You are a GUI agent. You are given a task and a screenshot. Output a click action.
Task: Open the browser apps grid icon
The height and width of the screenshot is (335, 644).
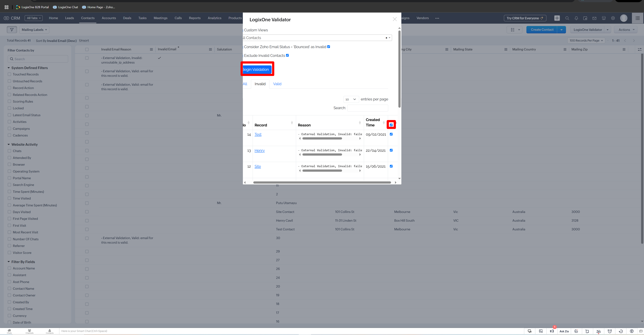click(x=7, y=7)
